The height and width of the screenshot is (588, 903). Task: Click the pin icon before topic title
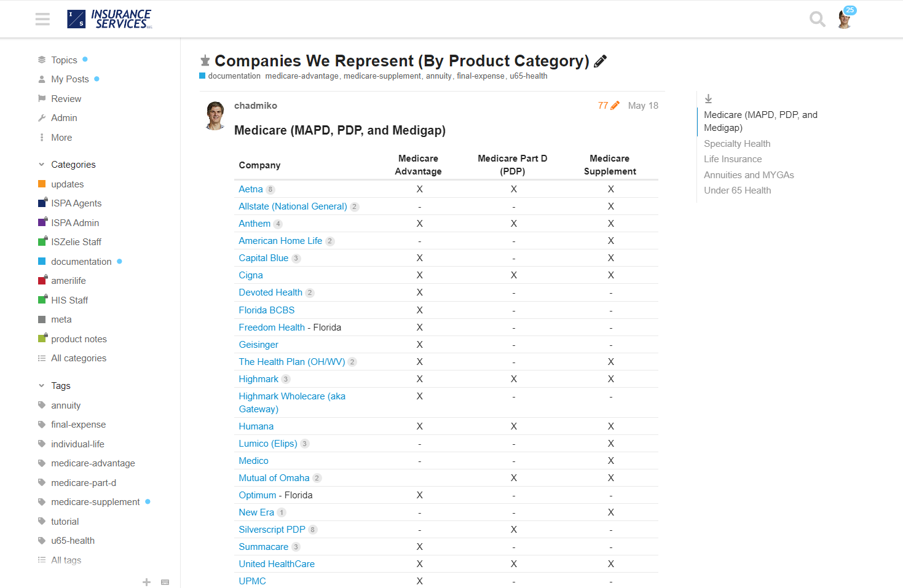(x=205, y=61)
